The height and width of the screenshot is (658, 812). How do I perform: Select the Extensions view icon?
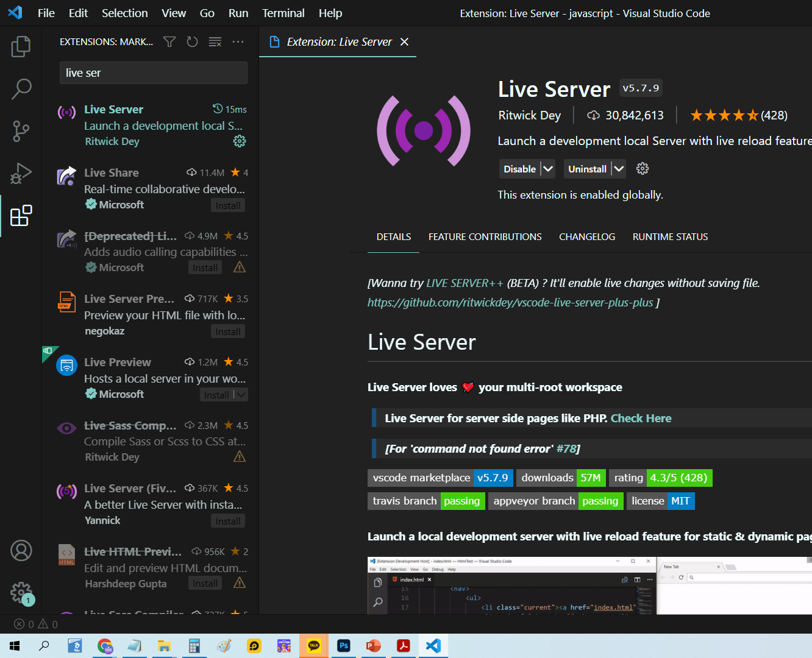coord(21,216)
